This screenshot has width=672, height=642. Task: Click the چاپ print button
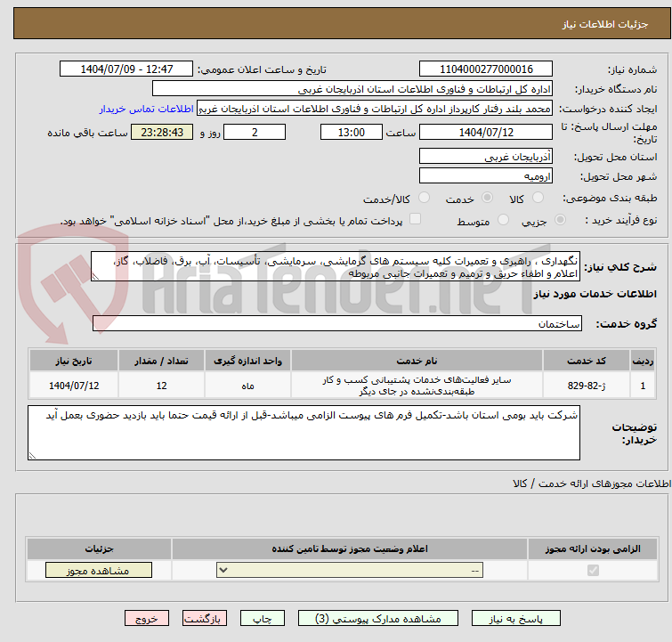point(263,619)
